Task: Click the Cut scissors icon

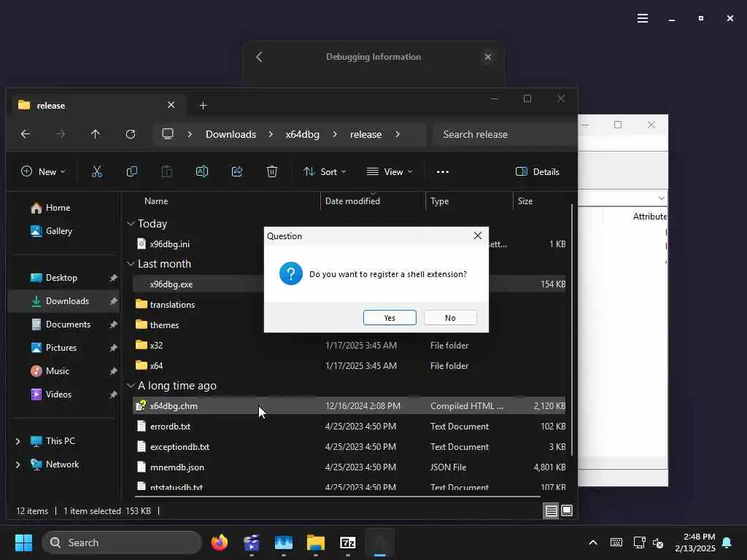Action: [97, 171]
